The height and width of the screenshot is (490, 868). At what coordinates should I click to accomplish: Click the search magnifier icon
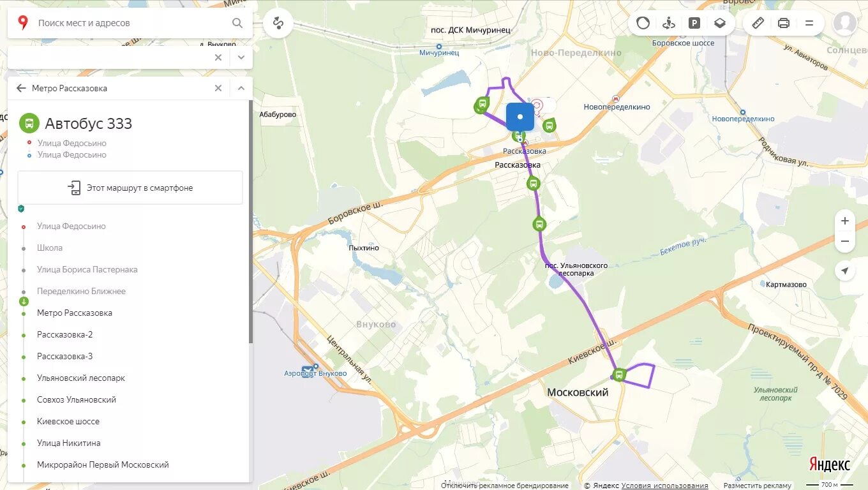237,23
